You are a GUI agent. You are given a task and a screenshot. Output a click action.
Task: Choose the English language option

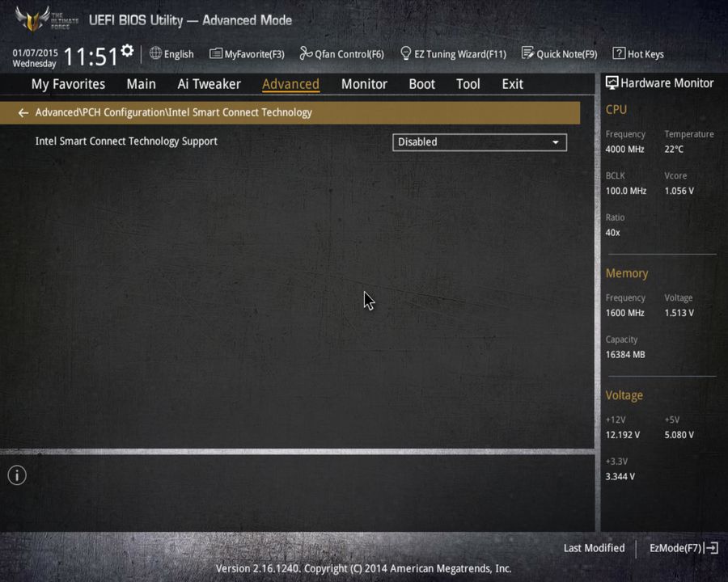pos(179,54)
